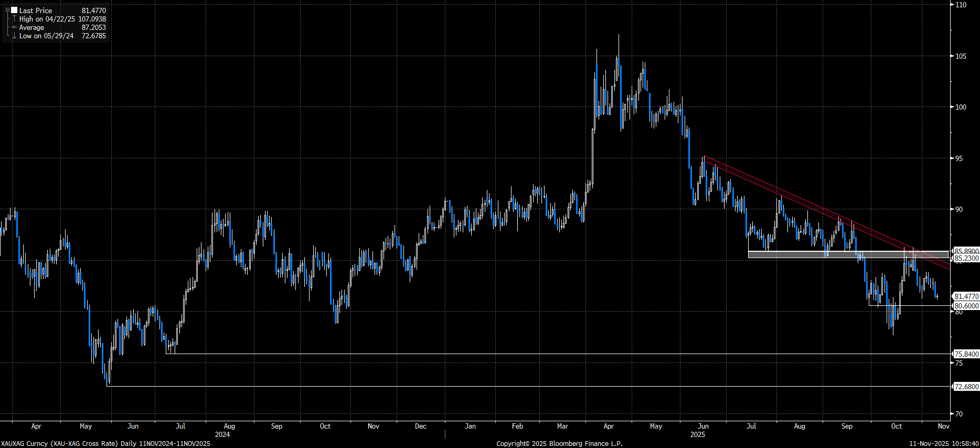Viewport: 980px width, 448px height.
Task: Click the 75.8400 support line price label
Action: (966, 354)
